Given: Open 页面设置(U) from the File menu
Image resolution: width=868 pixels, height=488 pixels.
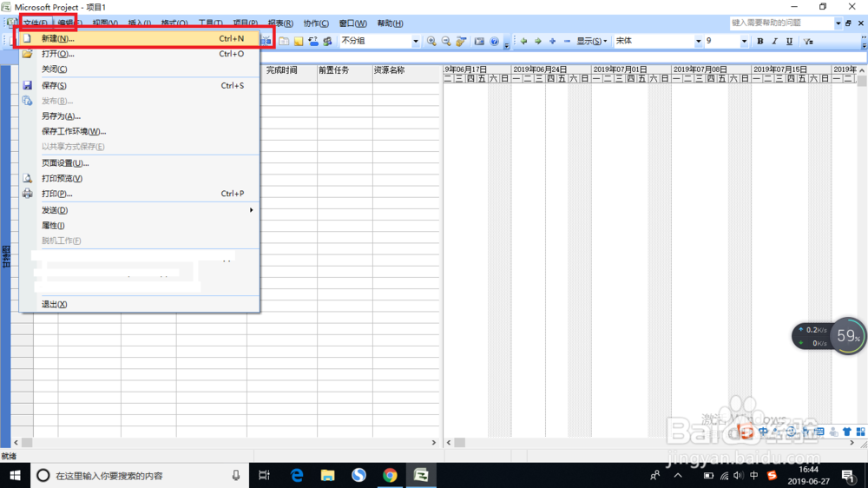Looking at the screenshot, I should coord(140,163).
